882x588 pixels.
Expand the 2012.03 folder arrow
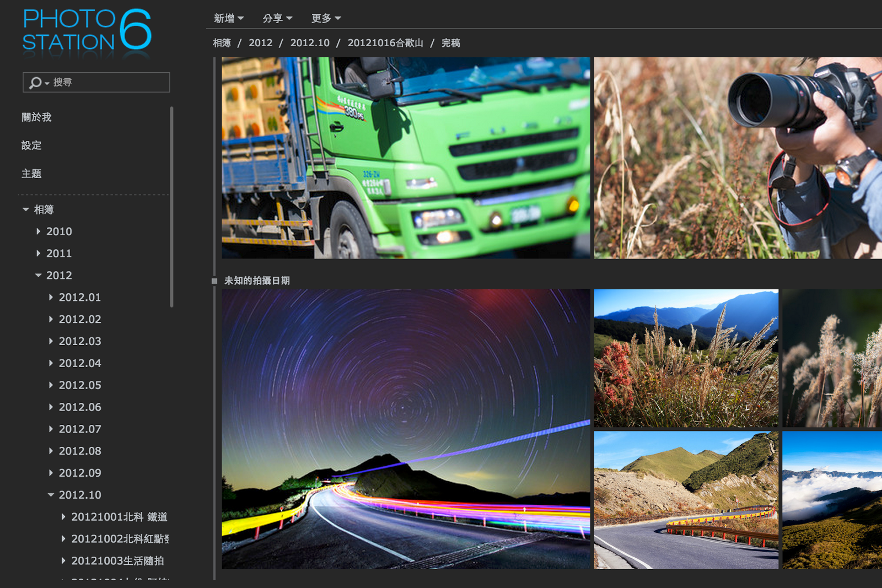[x=51, y=341]
